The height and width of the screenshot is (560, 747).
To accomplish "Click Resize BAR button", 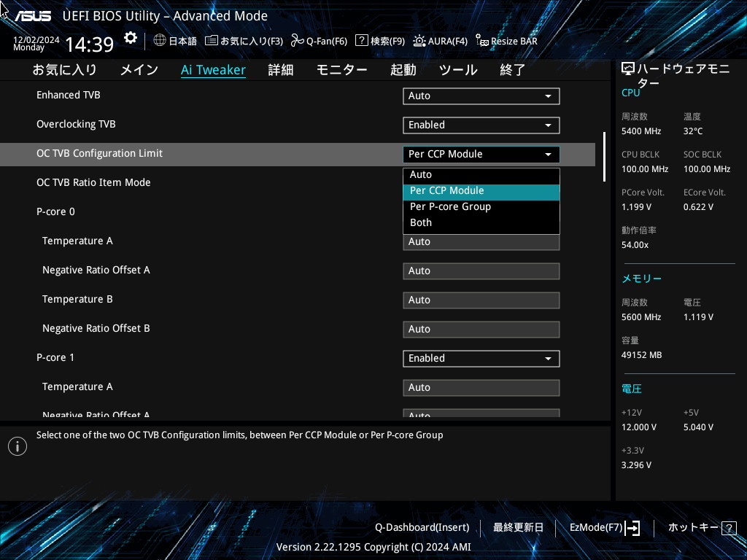I will pyautogui.click(x=506, y=41).
